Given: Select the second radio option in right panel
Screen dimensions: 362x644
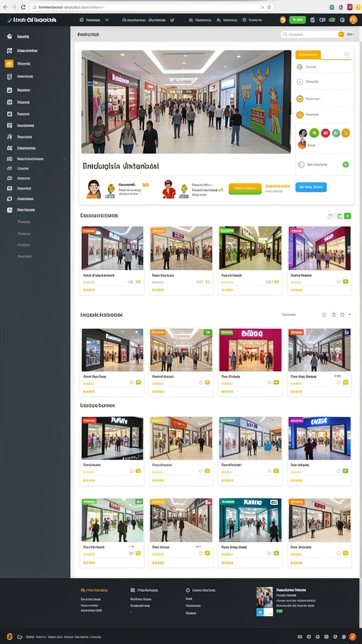Looking at the screenshot, I should 300,82.
